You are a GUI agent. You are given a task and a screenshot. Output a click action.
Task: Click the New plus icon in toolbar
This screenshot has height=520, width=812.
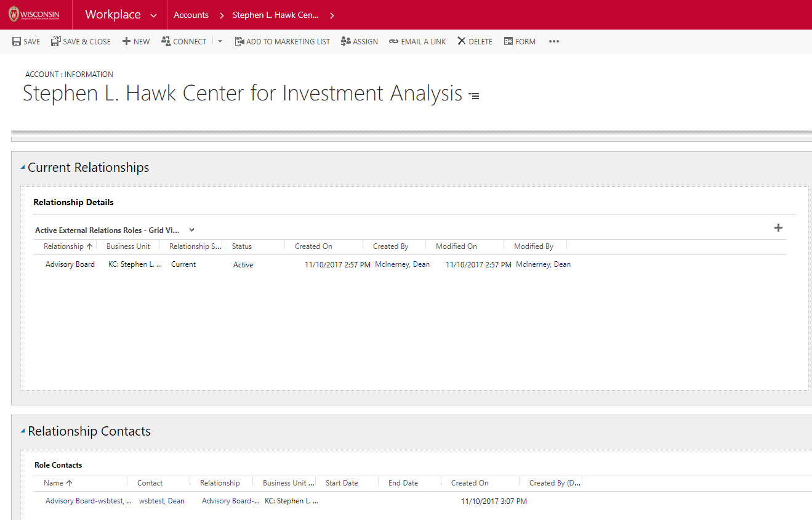[x=126, y=42]
